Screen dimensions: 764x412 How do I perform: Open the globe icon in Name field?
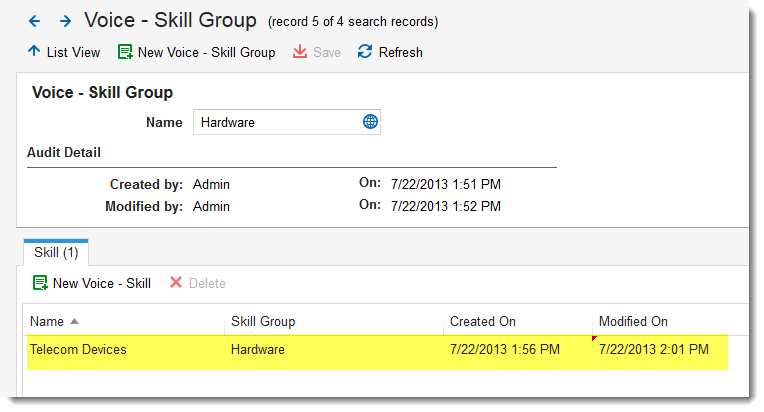[x=370, y=122]
